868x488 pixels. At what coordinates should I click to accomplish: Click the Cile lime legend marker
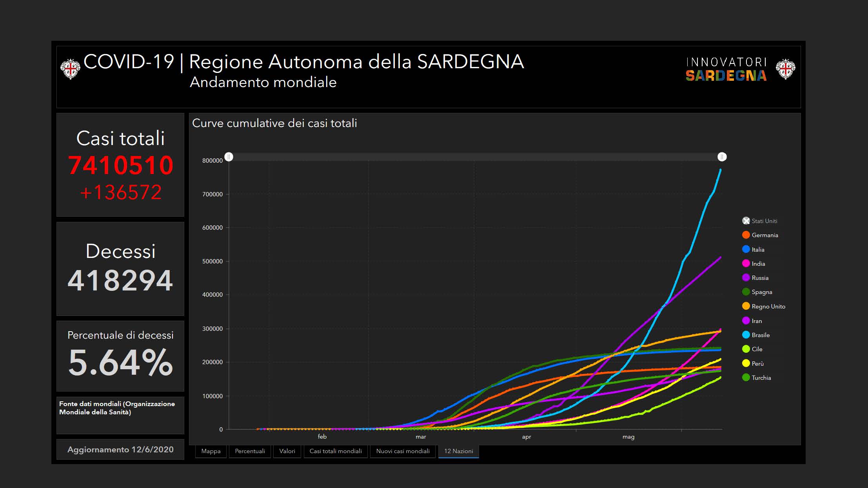click(746, 349)
